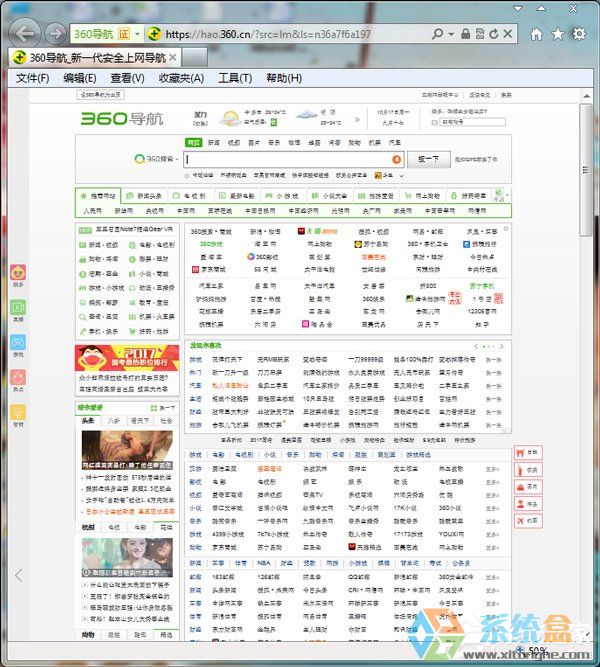Select the green 网页 search category tab

coord(194,143)
